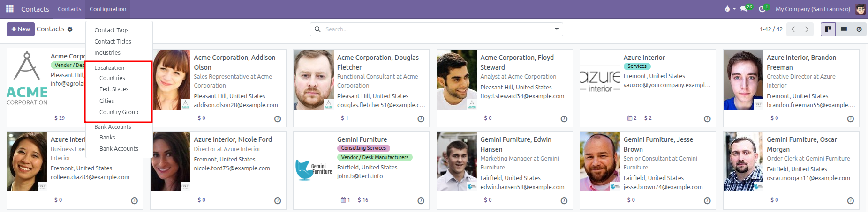Open the Configuration menu
868x212 pixels.
click(x=108, y=9)
